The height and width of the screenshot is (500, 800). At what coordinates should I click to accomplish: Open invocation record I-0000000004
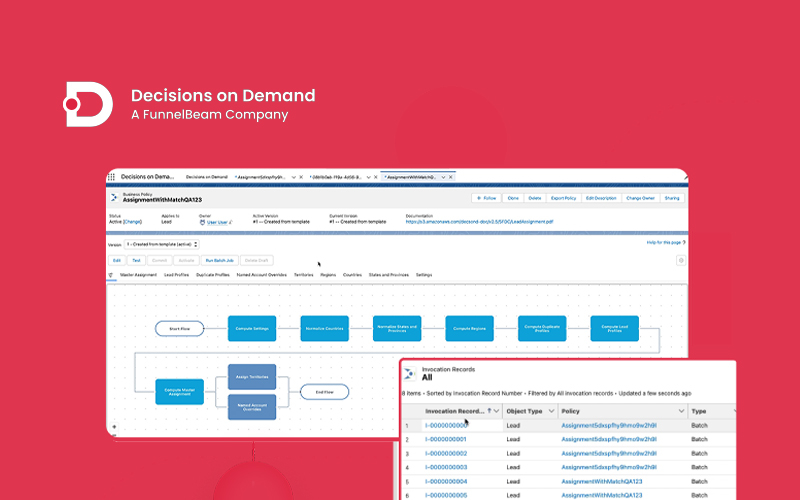(x=445, y=482)
